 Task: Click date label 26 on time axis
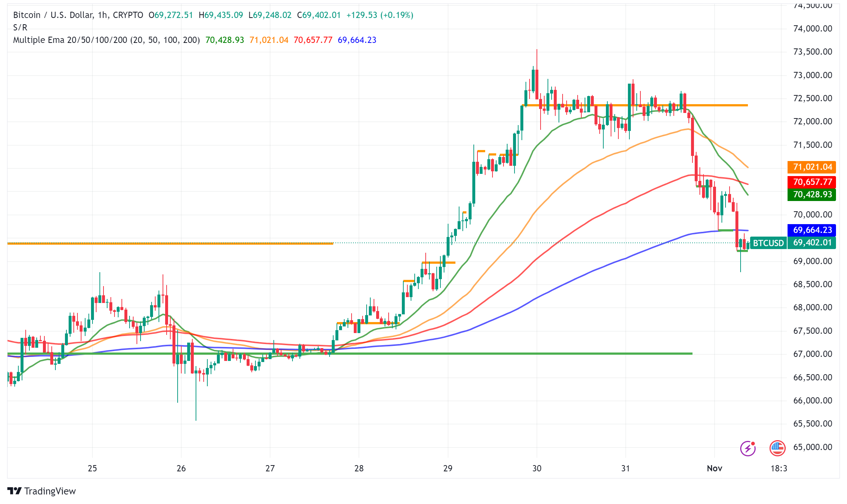(x=181, y=468)
